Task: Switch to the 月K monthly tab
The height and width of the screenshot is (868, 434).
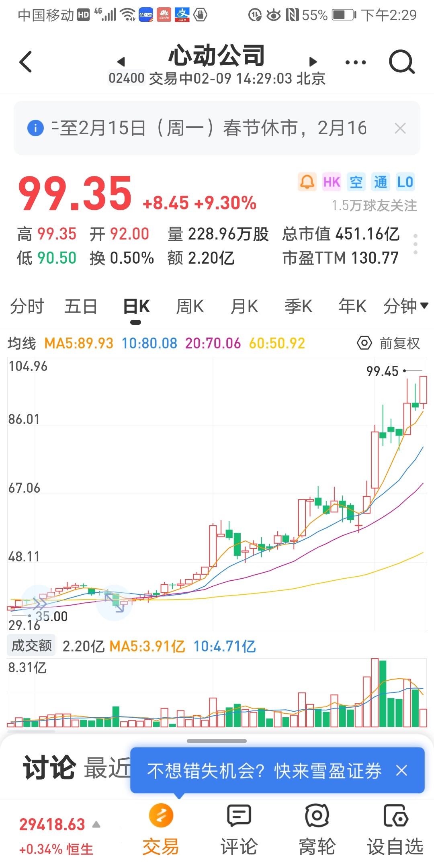Action: click(x=244, y=306)
